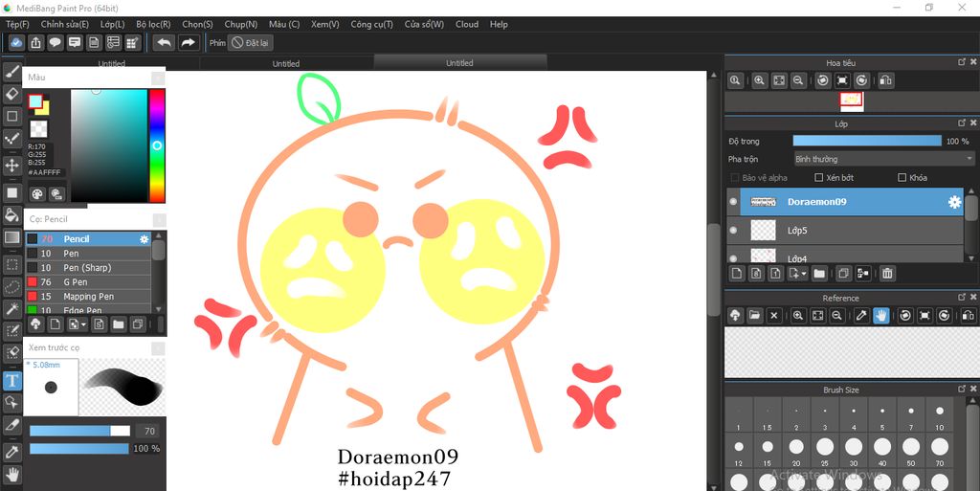Screen dimensions: 980x491
Task: Click the Redo arrow
Action: pyautogui.click(x=188, y=42)
